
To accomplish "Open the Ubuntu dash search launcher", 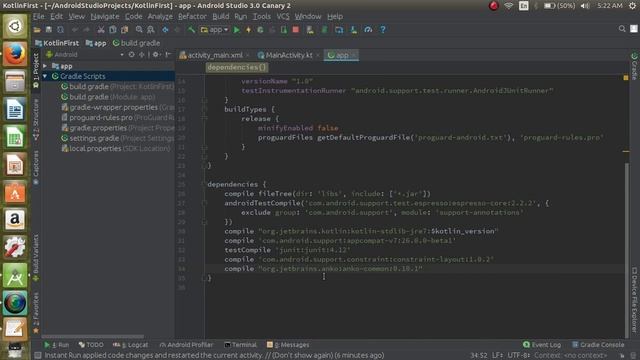I will 15,26.
